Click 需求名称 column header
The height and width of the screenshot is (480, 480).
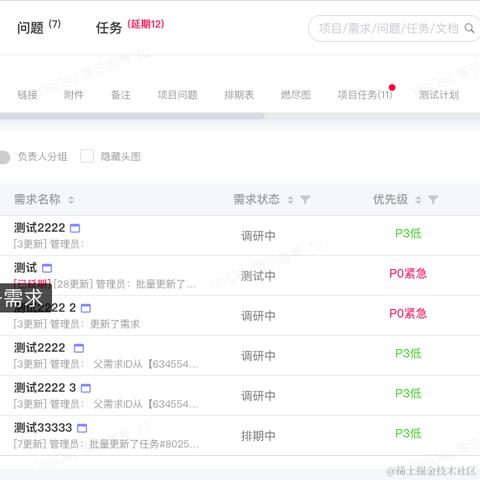pyautogui.click(x=37, y=200)
